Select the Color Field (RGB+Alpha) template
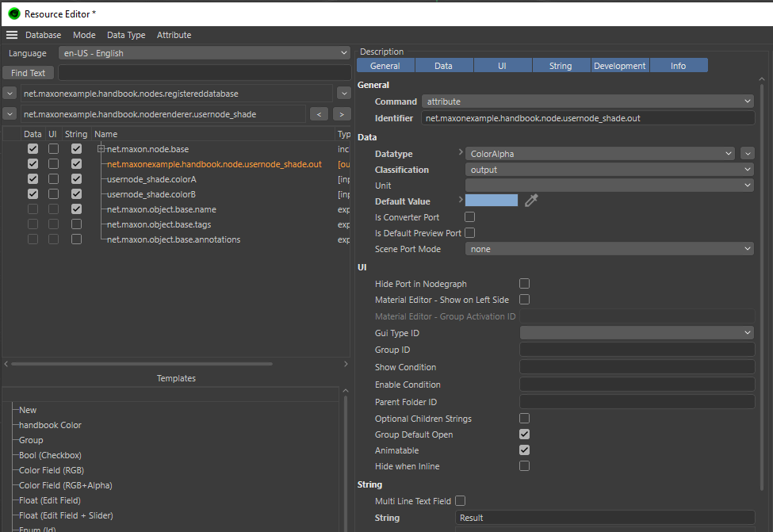 pos(66,485)
